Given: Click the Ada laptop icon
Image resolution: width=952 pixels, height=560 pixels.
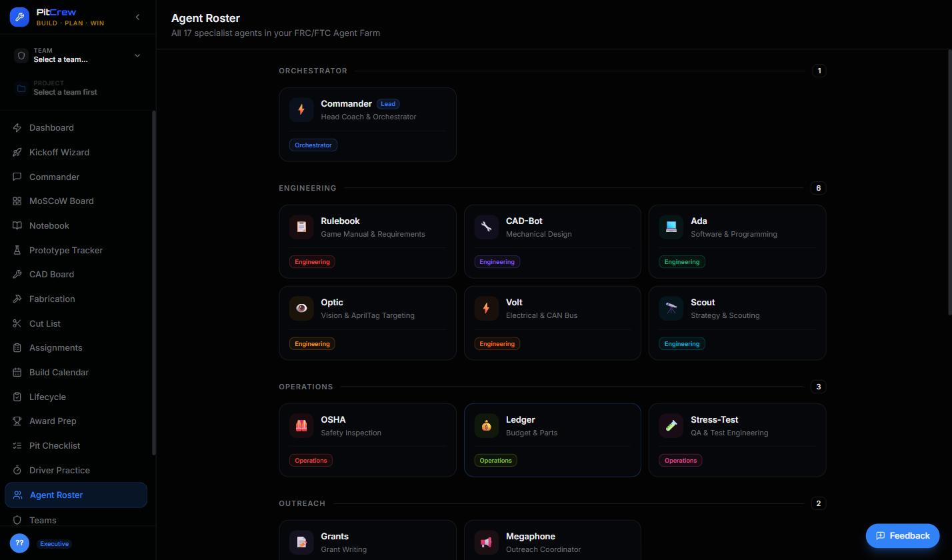Looking at the screenshot, I should tap(671, 227).
